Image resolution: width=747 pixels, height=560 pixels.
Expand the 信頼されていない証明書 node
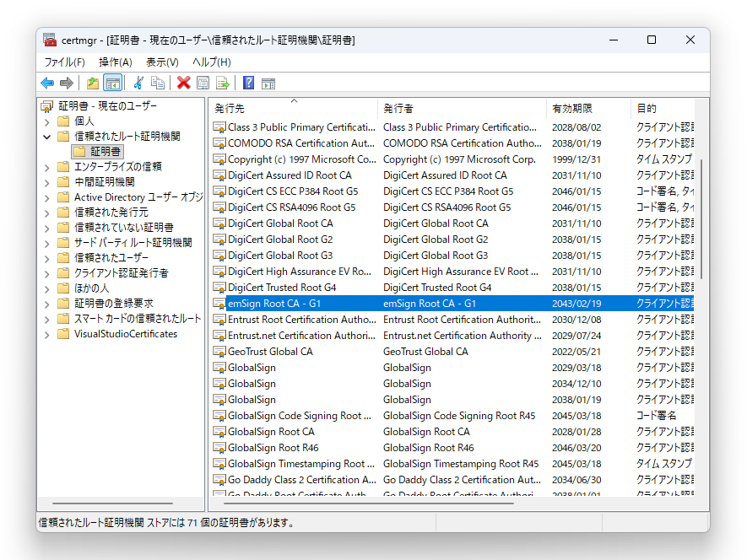(x=46, y=228)
